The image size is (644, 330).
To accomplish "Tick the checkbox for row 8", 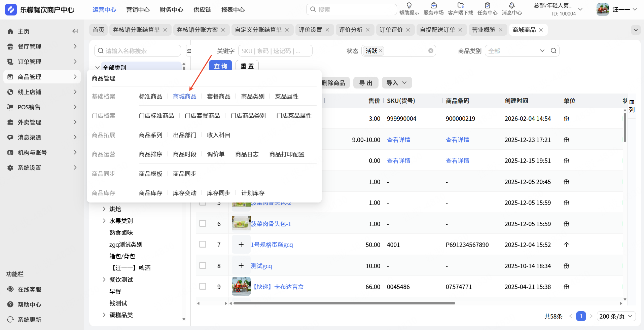I will coord(203,266).
